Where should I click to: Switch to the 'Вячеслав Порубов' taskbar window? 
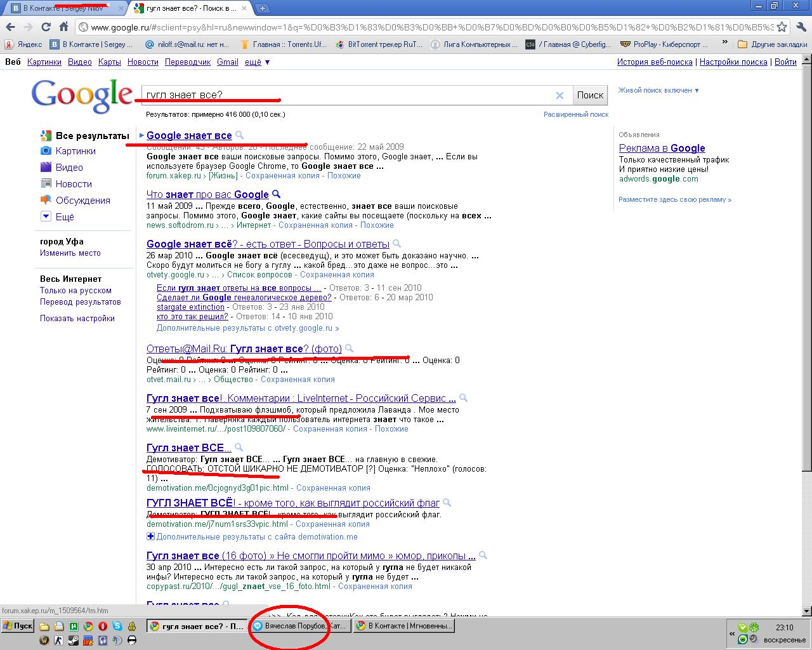click(x=299, y=626)
